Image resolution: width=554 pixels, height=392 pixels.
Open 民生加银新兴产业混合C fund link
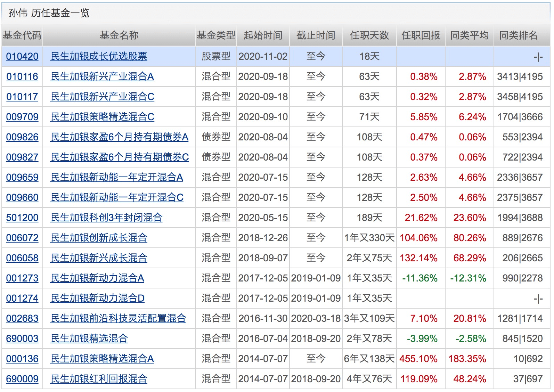(x=103, y=97)
